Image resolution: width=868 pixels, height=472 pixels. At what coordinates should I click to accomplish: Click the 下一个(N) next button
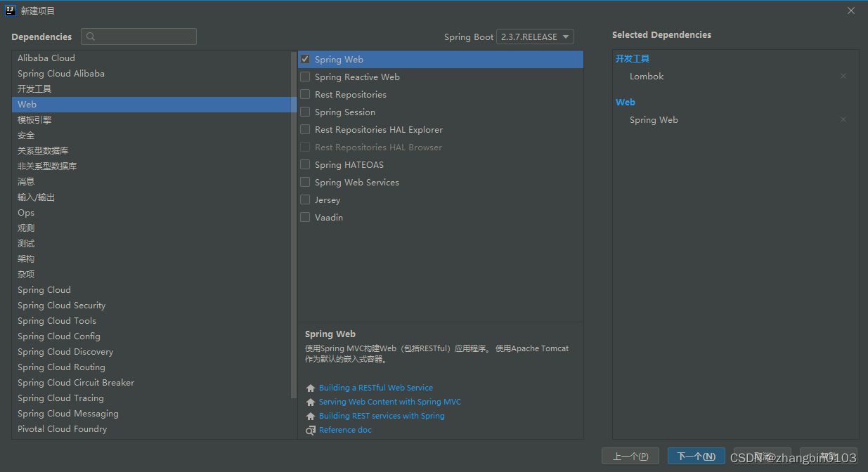click(x=697, y=456)
